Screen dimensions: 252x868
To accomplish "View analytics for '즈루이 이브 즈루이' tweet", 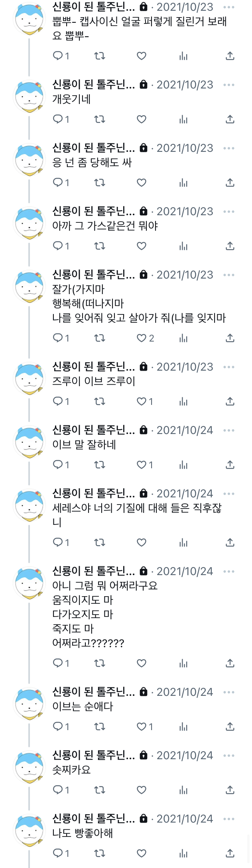I will tap(183, 401).
